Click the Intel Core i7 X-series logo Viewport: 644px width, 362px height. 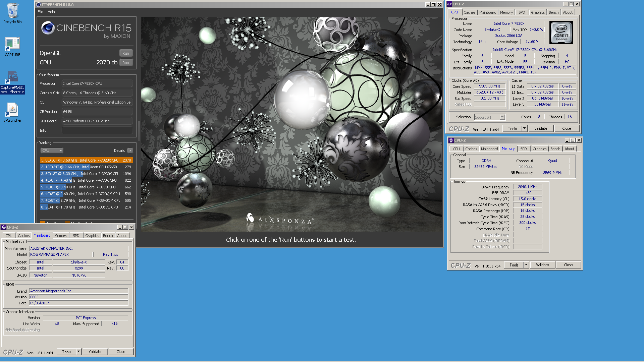(561, 33)
